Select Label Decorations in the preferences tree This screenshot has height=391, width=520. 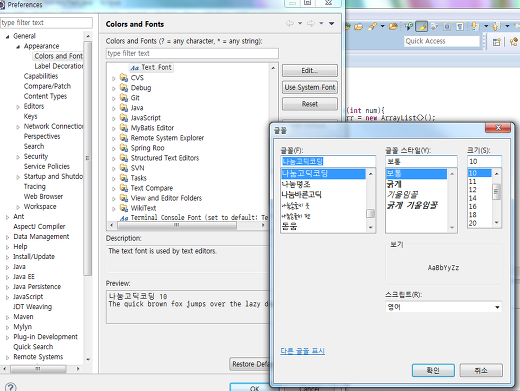click(59, 66)
